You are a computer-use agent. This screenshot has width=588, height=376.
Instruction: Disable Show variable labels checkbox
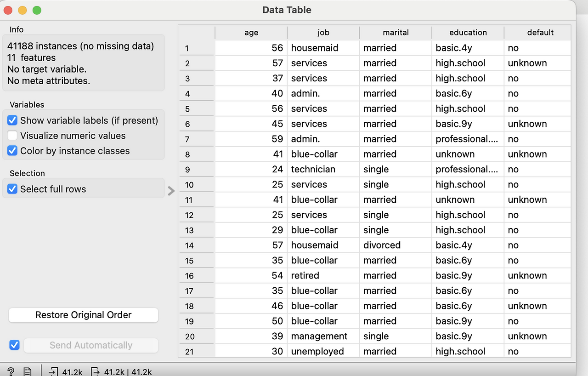pos(12,121)
